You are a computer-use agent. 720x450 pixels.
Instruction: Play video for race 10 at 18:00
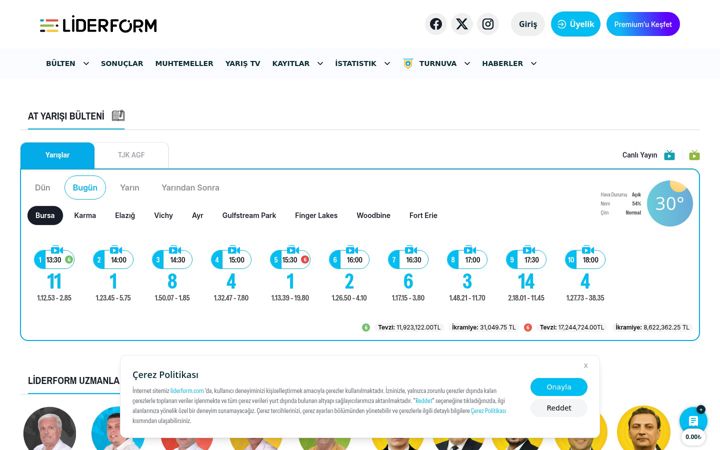point(588,250)
